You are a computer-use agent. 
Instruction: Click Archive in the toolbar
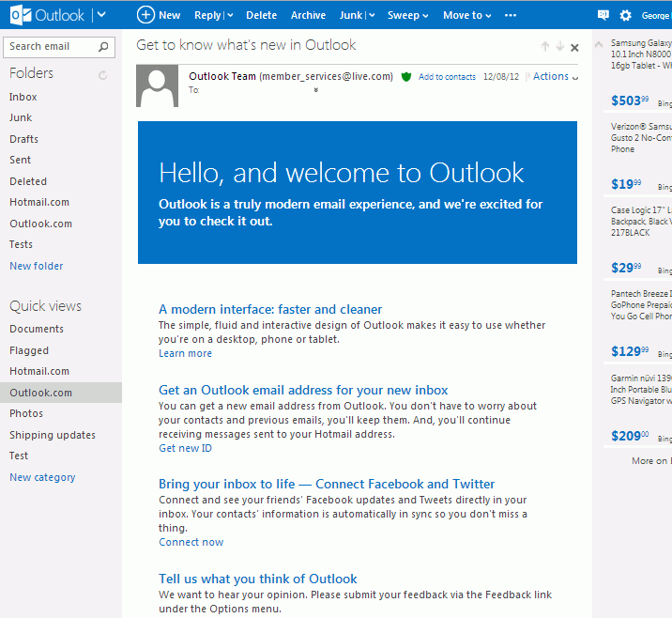point(308,15)
